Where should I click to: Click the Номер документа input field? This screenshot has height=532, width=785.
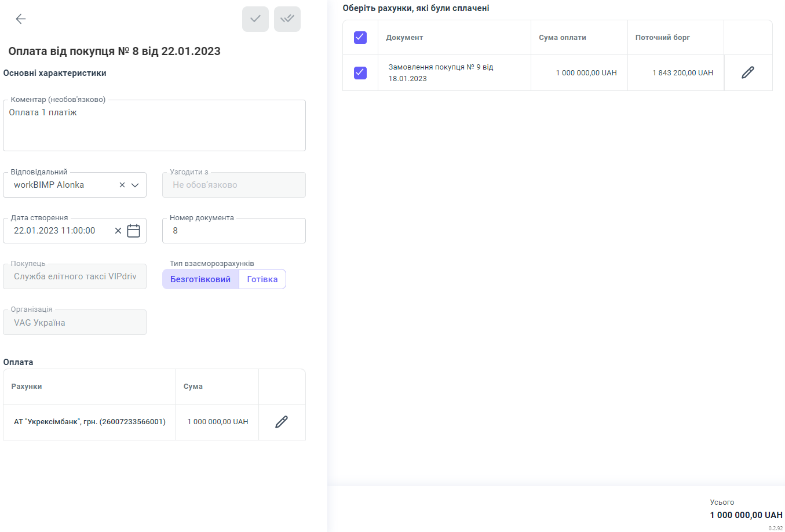click(x=233, y=231)
